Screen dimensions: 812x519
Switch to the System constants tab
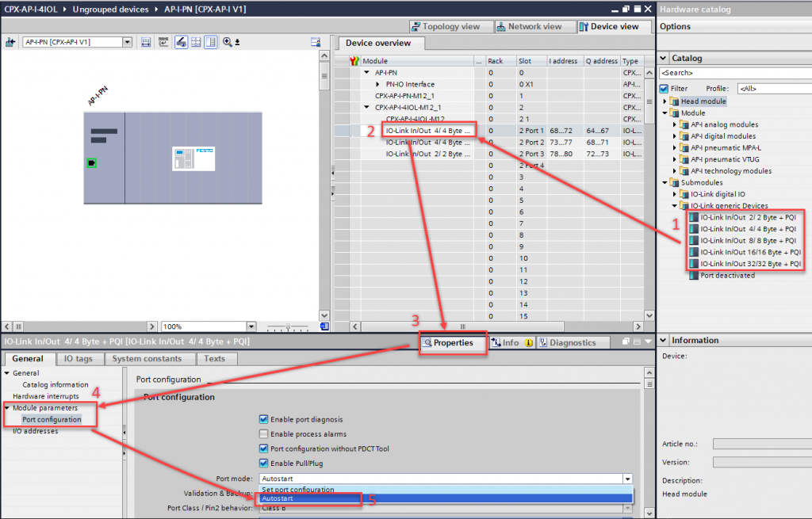click(x=147, y=359)
